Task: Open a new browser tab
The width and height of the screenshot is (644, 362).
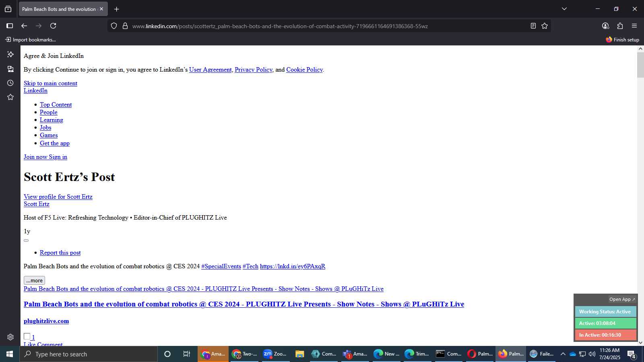Action: pos(117,9)
